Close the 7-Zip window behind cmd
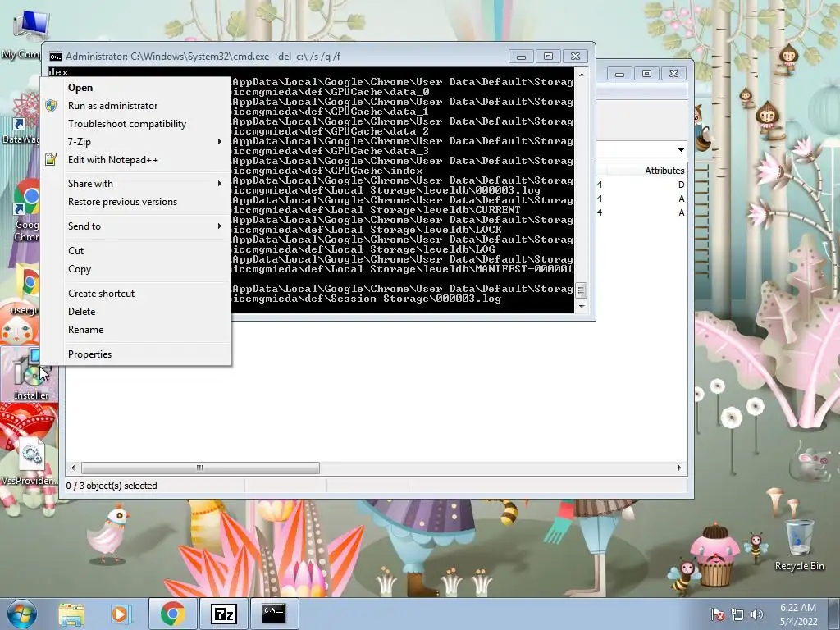This screenshot has width=840, height=630. tap(674, 74)
